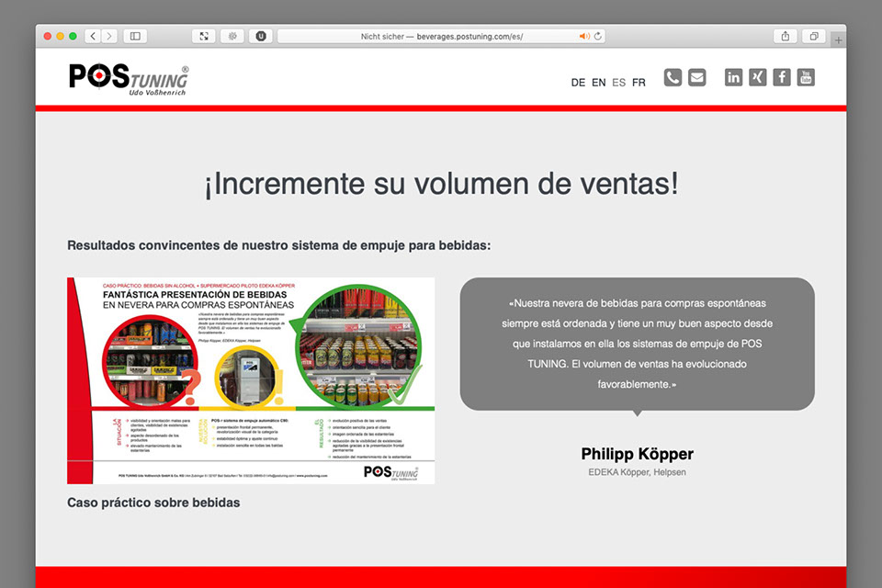Image resolution: width=882 pixels, height=588 pixels.
Task: Open a new tab with plus button
Action: (837, 40)
